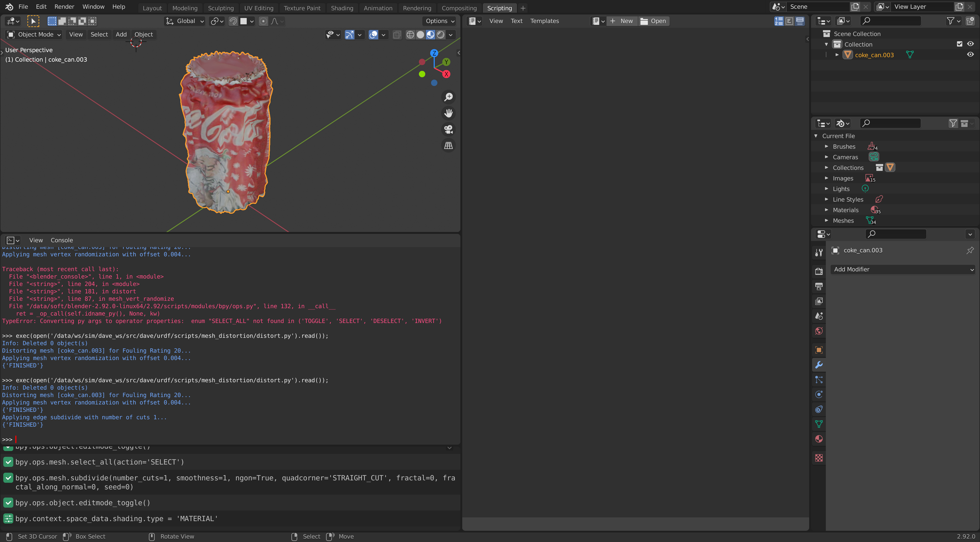Toggle snapping magnet icon

[233, 21]
